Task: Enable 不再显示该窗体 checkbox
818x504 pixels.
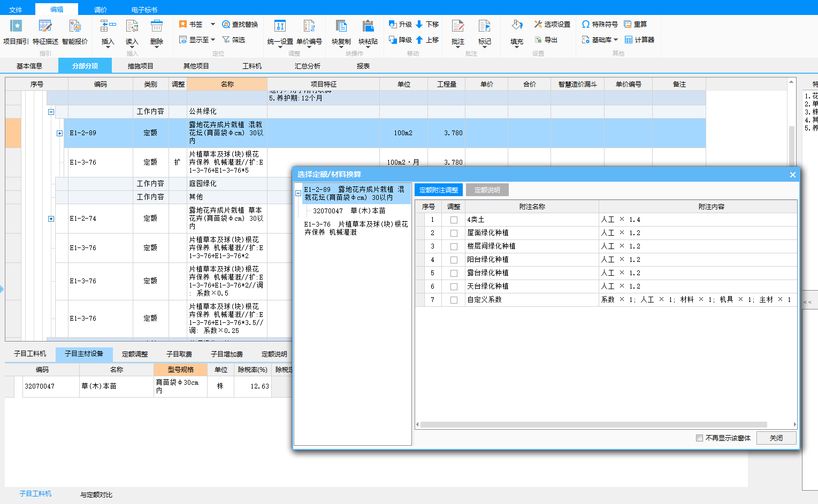Action: [699, 438]
